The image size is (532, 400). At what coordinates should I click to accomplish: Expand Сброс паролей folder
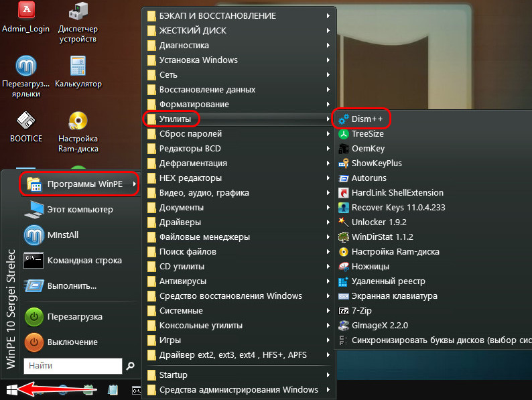(239, 134)
